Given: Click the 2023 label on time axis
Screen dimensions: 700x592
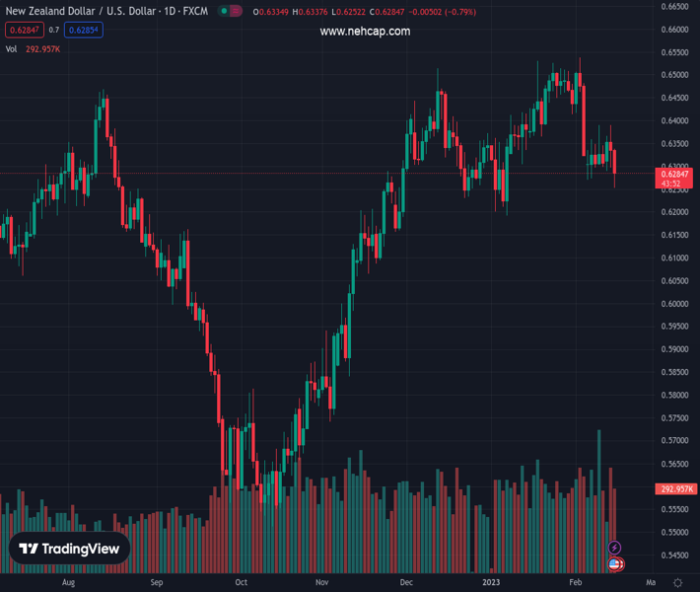Looking at the screenshot, I should [x=492, y=583].
